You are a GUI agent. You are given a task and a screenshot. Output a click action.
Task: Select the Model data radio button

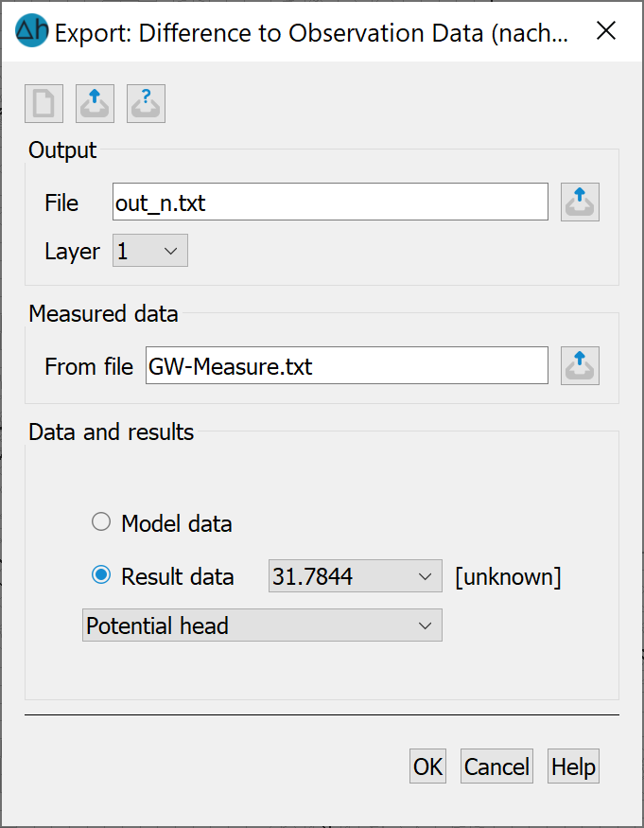pos(101,522)
